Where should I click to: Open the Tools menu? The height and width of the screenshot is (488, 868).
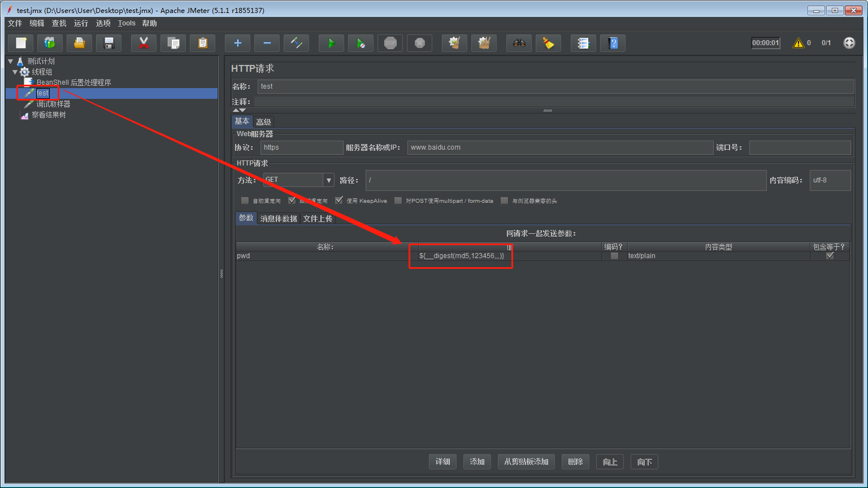tap(127, 23)
